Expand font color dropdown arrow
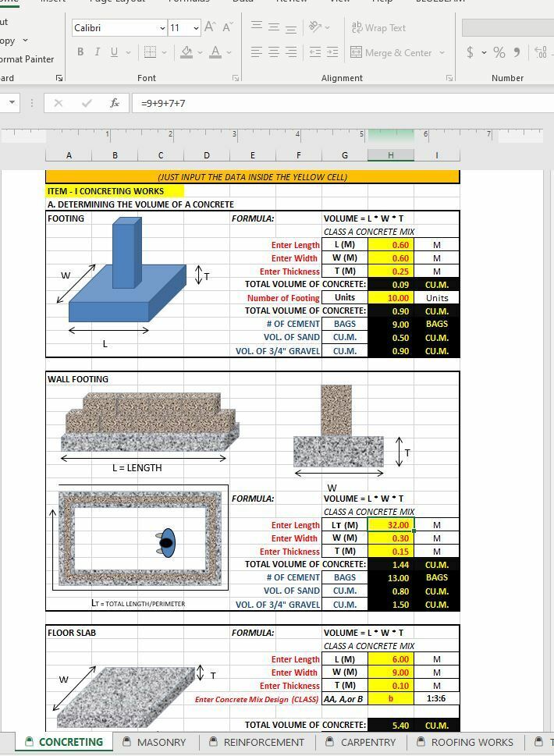 tap(229, 52)
